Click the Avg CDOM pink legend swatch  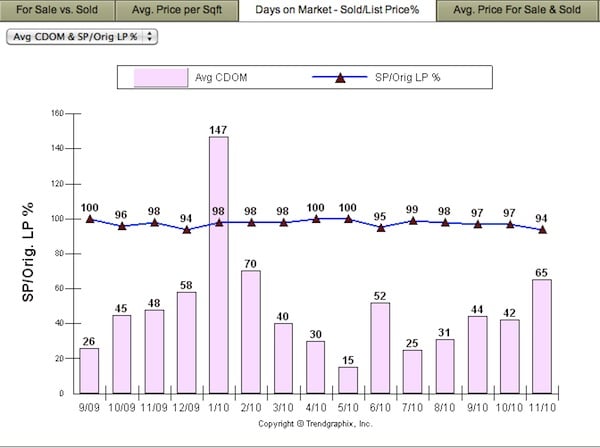point(161,77)
